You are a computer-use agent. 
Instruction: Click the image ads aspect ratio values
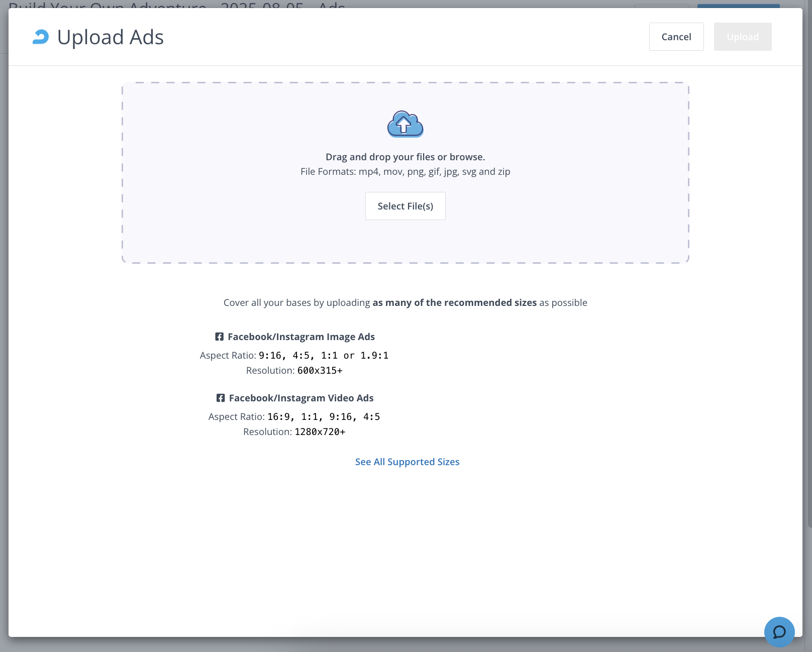tap(323, 356)
